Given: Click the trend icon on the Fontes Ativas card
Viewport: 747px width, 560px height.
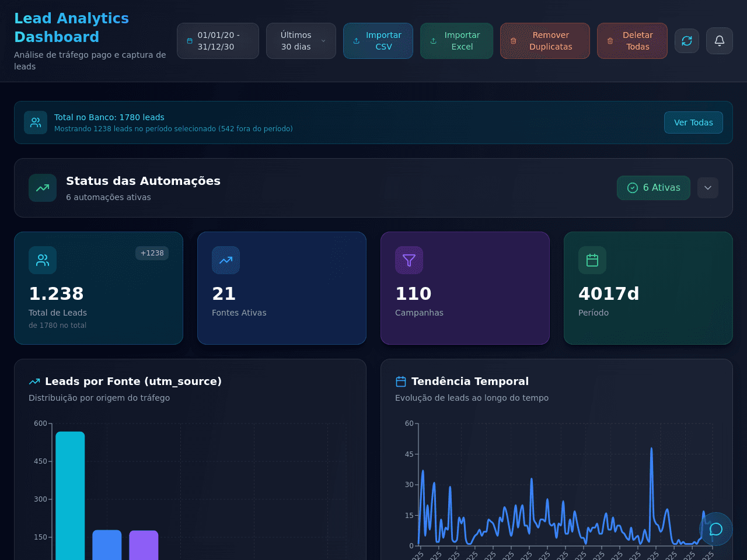Looking at the screenshot, I should [226, 260].
